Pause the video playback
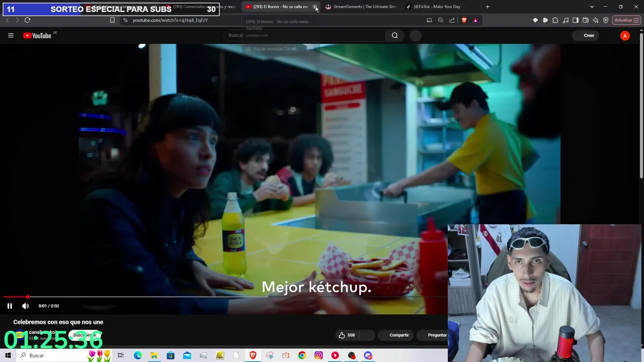This screenshot has height=362, width=644. tap(10, 306)
